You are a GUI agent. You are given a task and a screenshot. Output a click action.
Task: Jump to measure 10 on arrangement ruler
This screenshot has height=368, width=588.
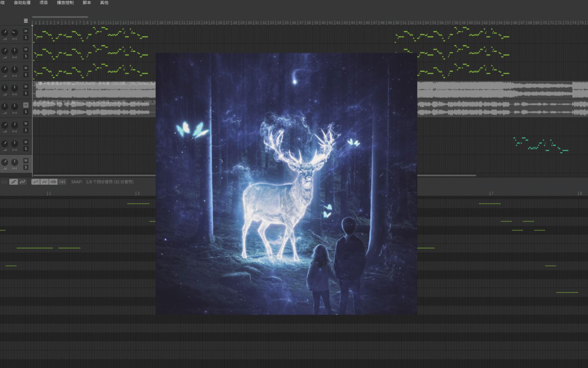102,23
